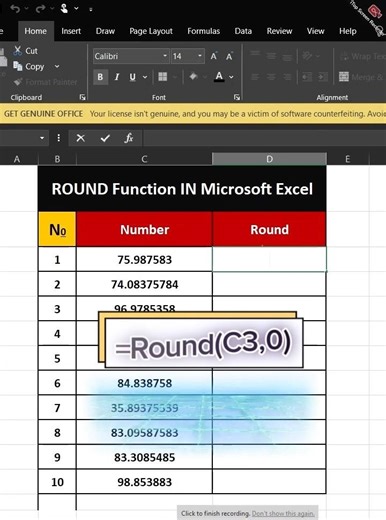
Task: Click cell containing 83.3085485
Action: pyautogui.click(x=144, y=457)
